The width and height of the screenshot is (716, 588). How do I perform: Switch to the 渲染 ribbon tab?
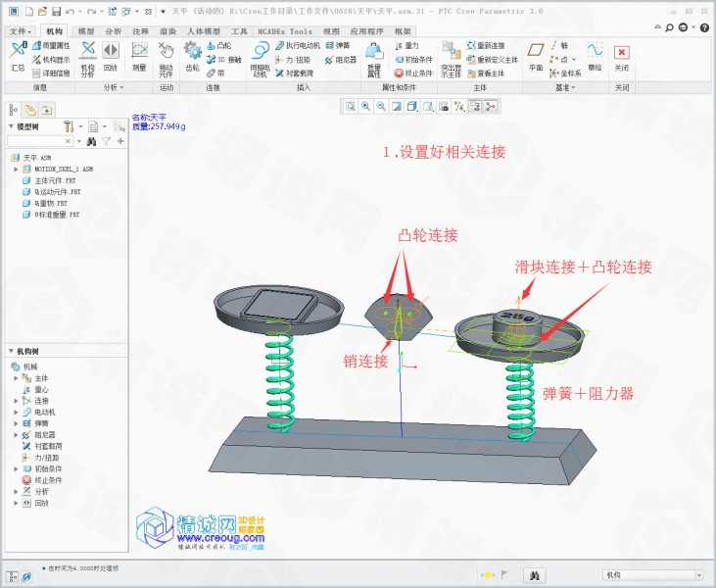tap(168, 31)
